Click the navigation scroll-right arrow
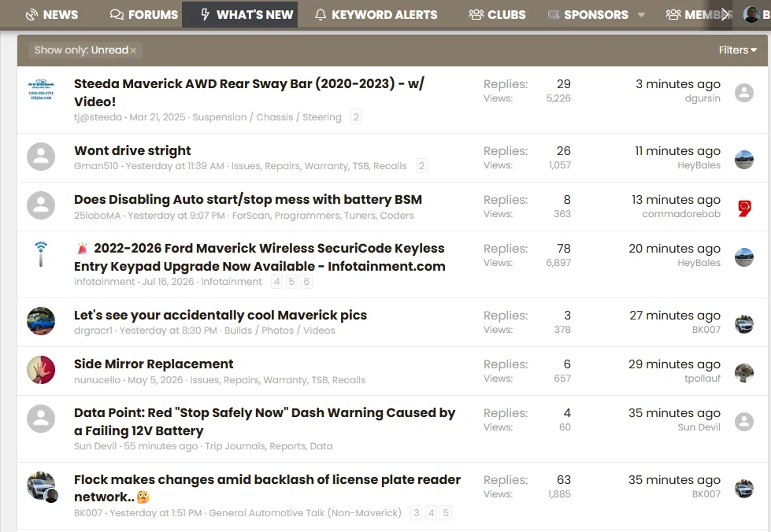This screenshot has height=532, width=771. click(x=725, y=15)
